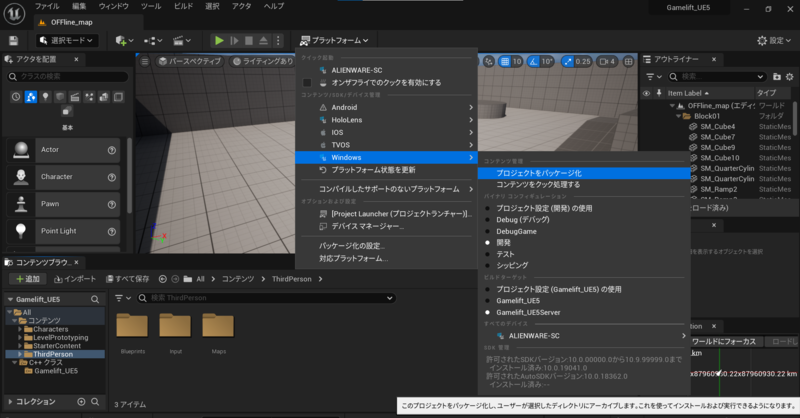Open help for the Actor class

click(x=112, y=150)
